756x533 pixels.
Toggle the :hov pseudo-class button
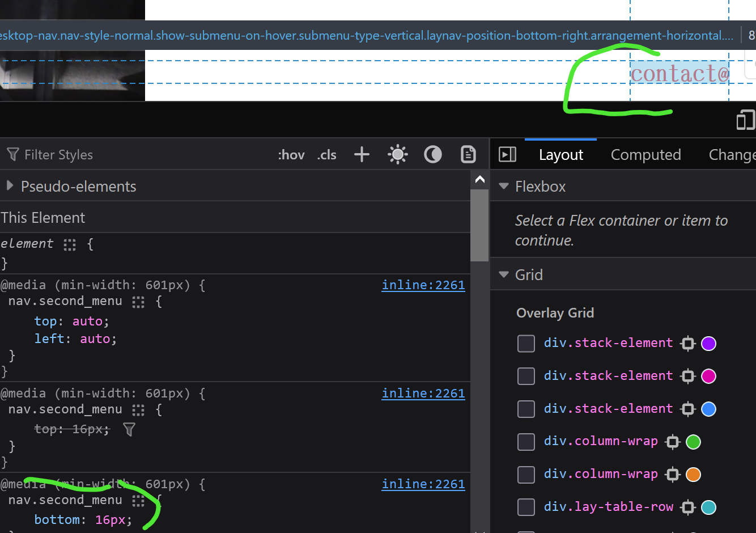tap(291, 155)
